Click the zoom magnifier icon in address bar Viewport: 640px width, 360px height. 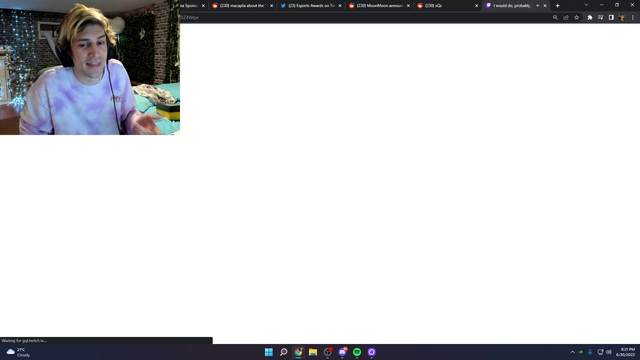pyautogui.click(x=555, y=18)
